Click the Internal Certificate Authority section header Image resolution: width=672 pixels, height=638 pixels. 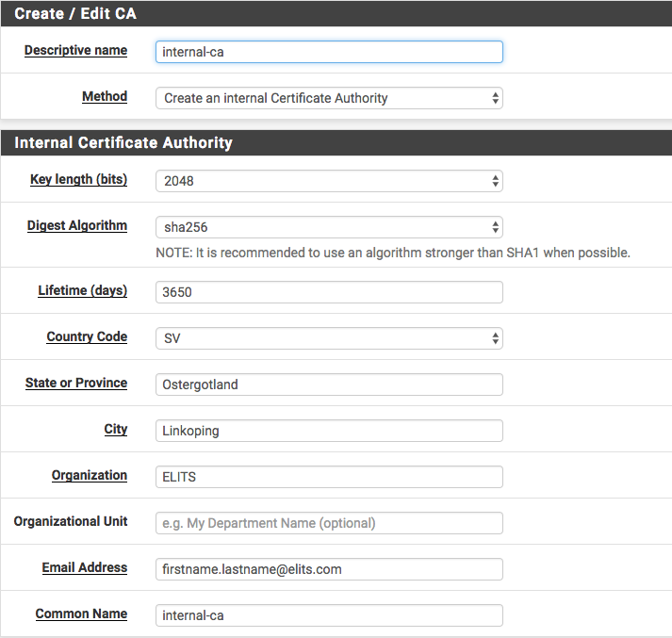point(123,143)
